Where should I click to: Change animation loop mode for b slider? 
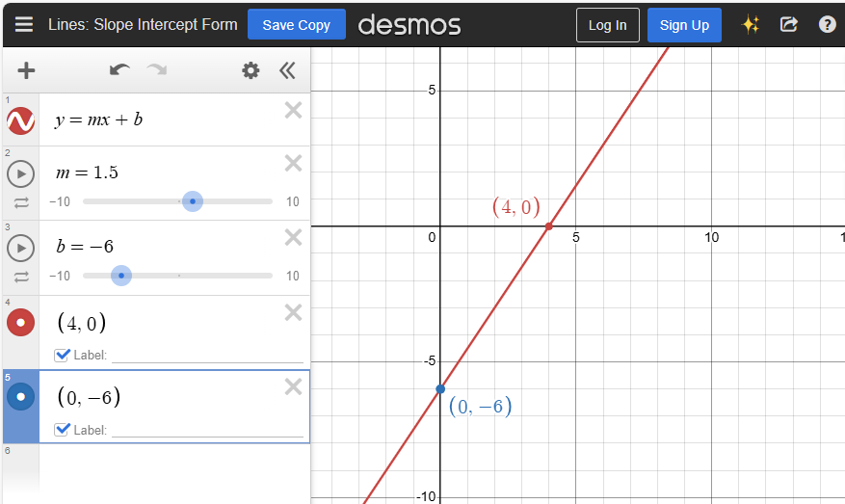20,277
